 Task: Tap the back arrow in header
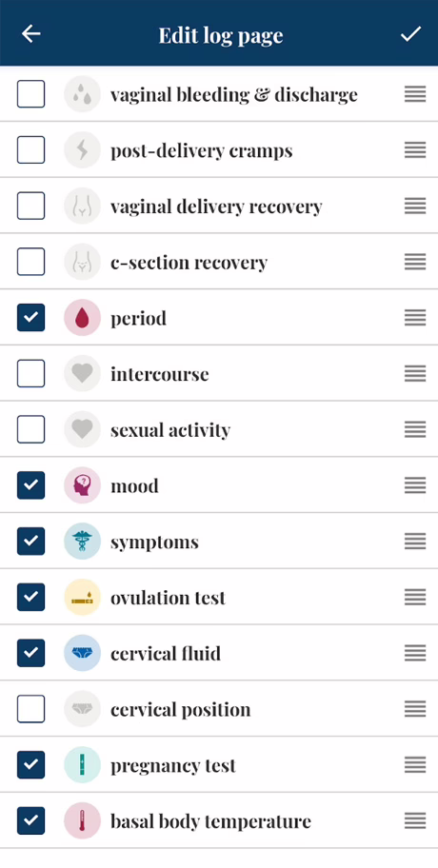coord(31,33)
